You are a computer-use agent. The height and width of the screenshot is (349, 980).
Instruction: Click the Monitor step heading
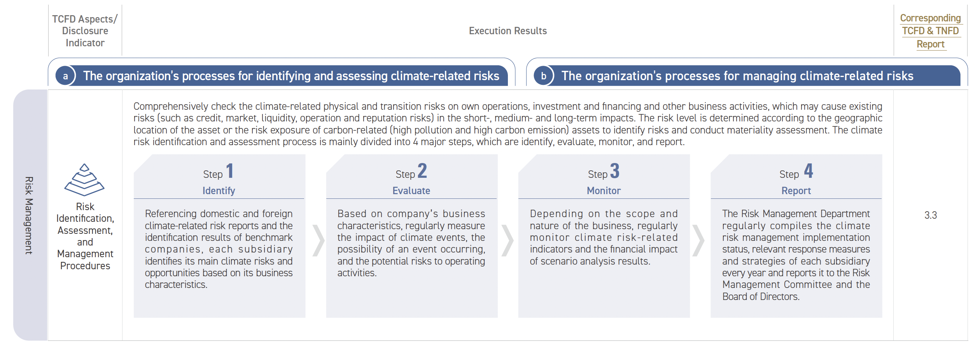[604, 191]
